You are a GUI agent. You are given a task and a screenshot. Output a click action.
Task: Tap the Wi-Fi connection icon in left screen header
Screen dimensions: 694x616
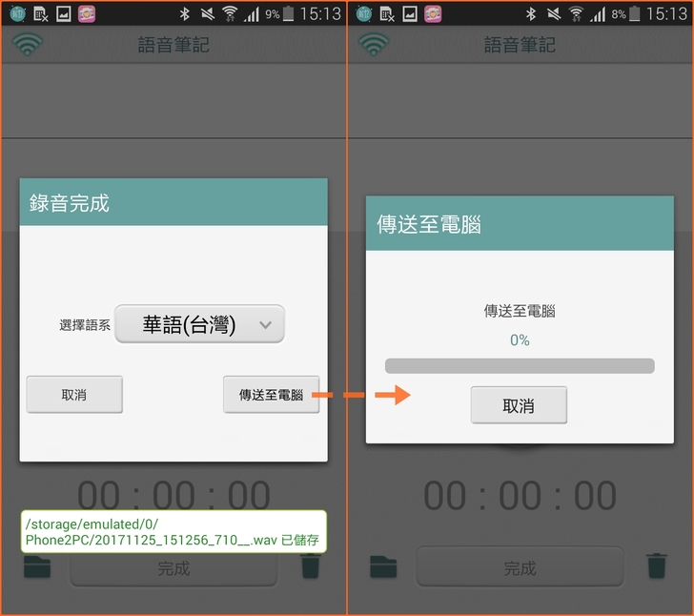28,44
